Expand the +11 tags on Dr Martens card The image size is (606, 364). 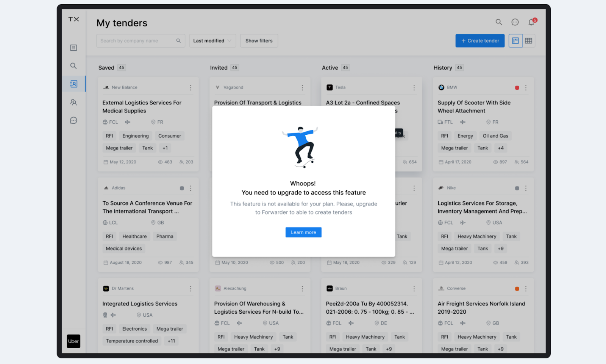tap(172, 341)
